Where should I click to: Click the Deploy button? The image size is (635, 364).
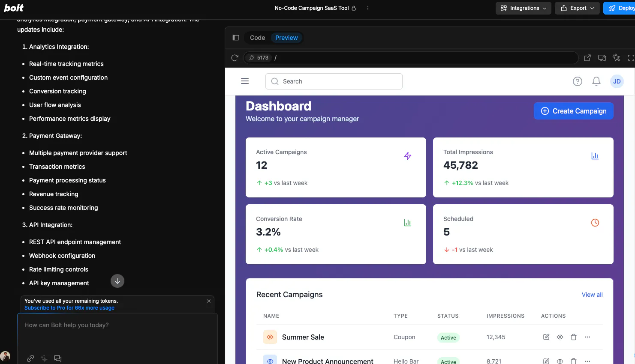pos(619,8)
